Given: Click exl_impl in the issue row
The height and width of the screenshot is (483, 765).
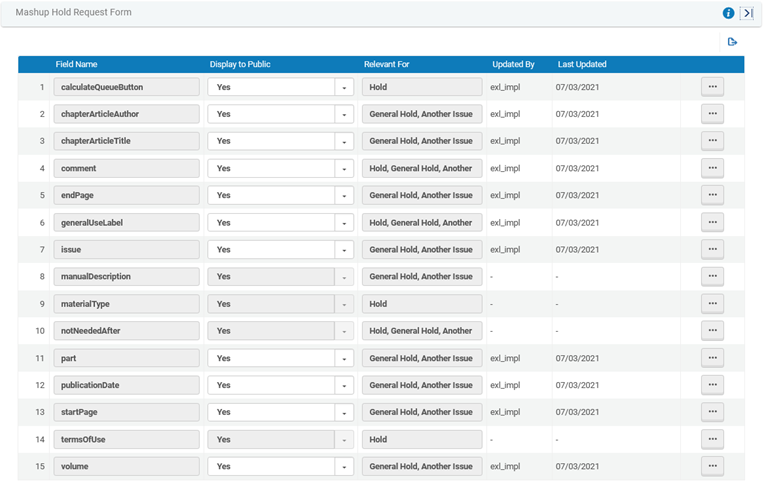Looking at the screenshot, I should pos(505,249).
